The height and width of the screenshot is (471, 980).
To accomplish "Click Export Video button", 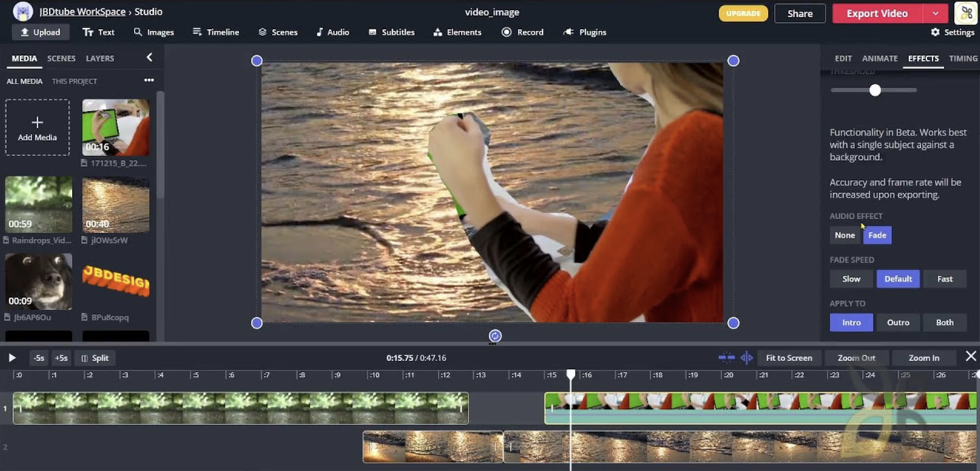I will (x=877, y=13).
